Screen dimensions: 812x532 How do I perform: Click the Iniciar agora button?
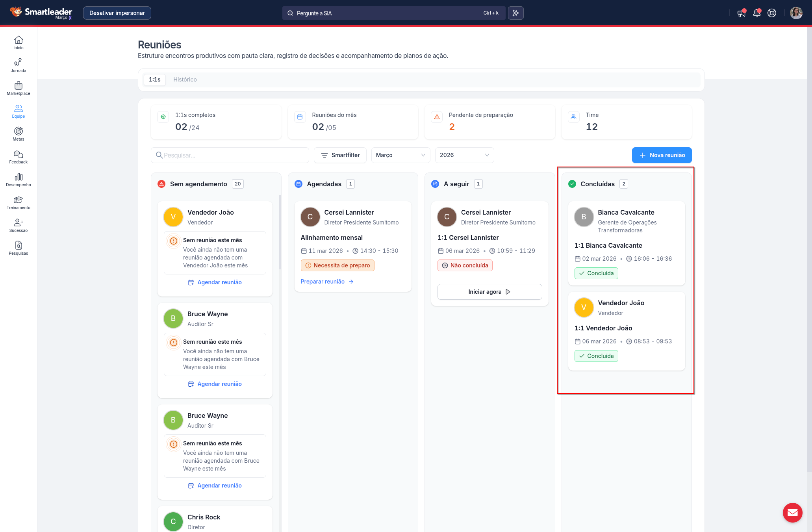tap(489, 292)
